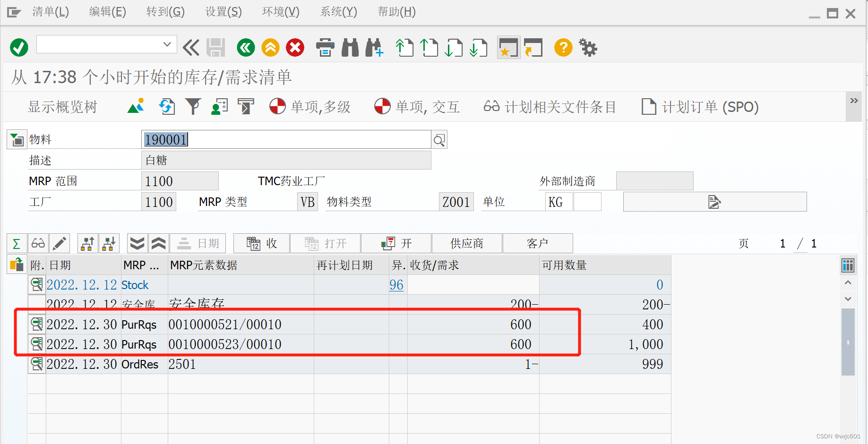Click the 计划订单 (SPO) button

(700, 107)
